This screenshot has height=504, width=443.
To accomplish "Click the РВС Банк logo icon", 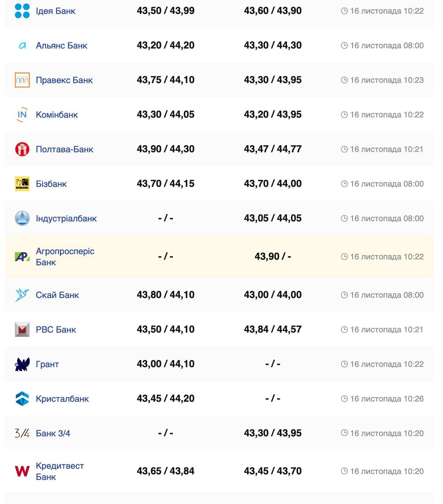I will (22, 330).
